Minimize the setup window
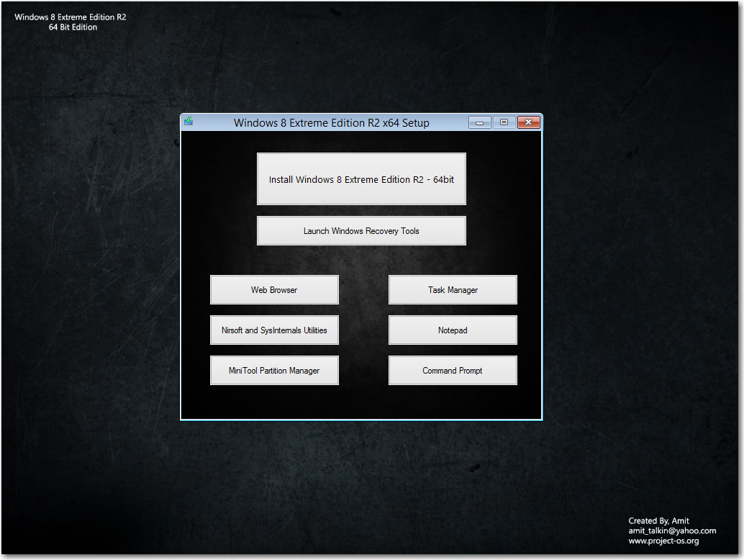This screenshot has height=560, width=744. (479, 122)
